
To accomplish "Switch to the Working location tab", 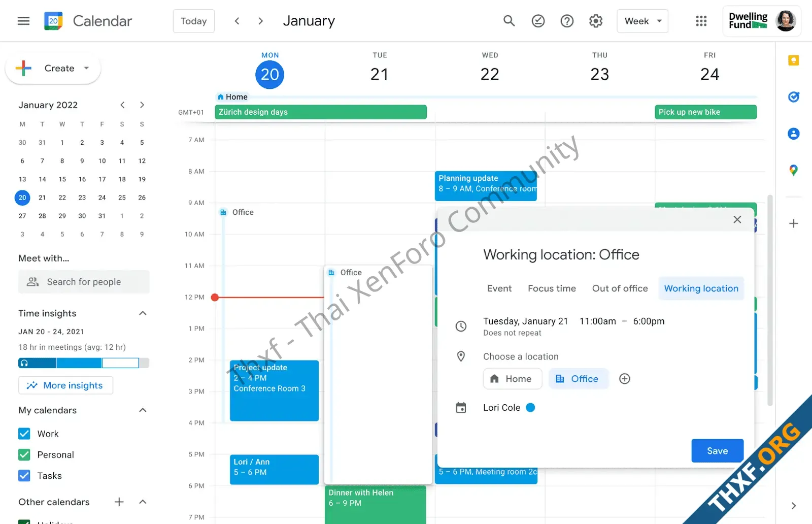I will pos(701,288).
